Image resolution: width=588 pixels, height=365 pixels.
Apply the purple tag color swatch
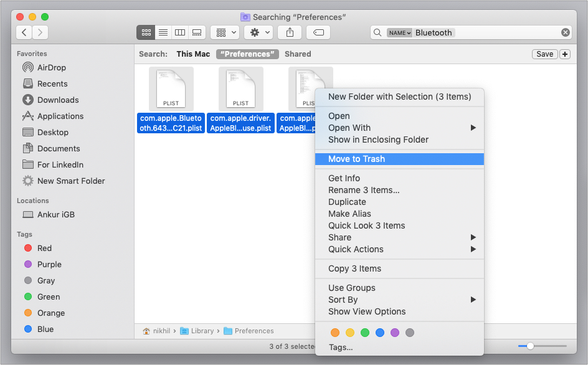coord(395,333)
